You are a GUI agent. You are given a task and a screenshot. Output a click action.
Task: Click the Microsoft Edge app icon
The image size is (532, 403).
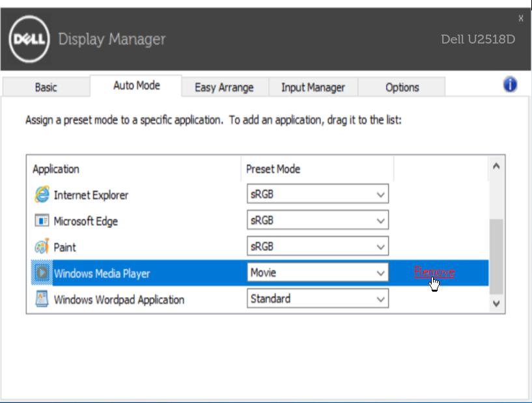(x=42, y=221)
